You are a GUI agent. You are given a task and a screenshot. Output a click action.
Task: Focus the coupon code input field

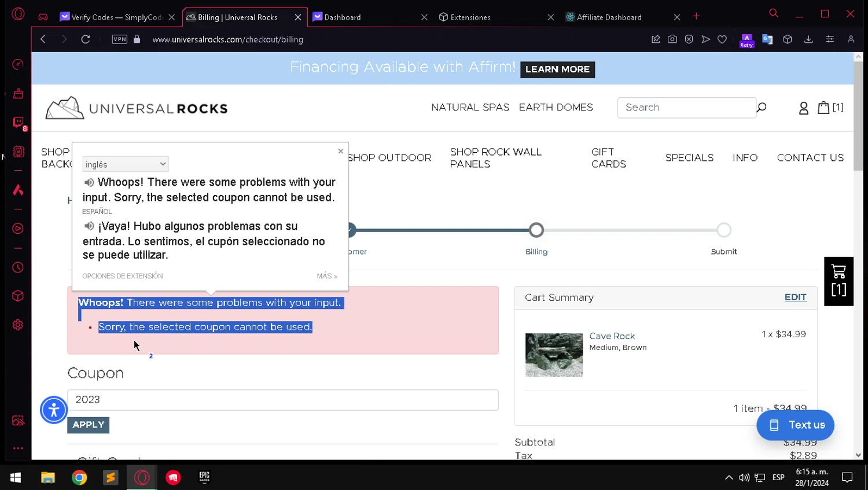click(283, 400)
